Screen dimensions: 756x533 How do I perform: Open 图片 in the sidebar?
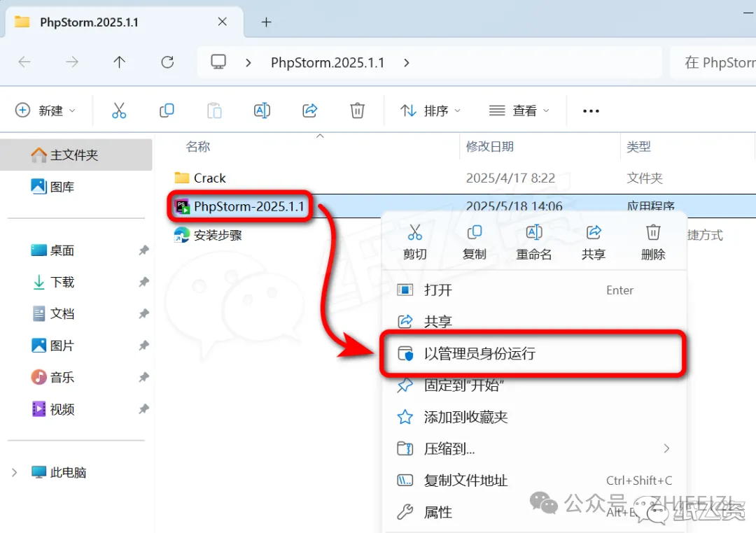tap(52, 346)
